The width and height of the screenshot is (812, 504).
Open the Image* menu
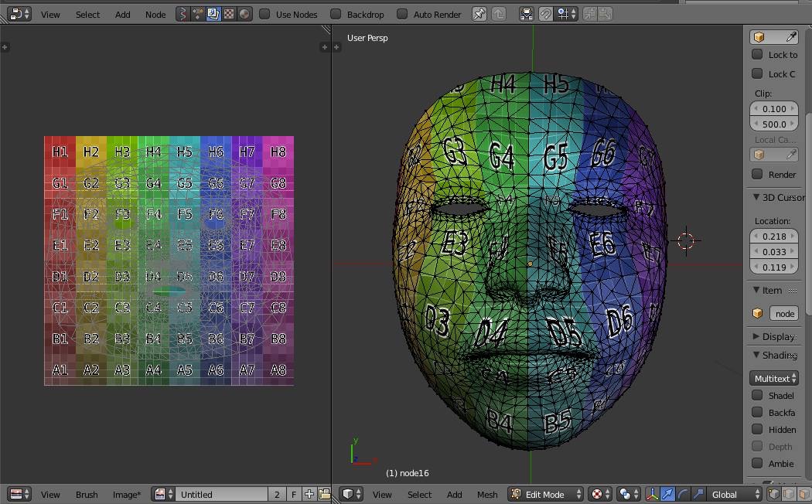127,495
